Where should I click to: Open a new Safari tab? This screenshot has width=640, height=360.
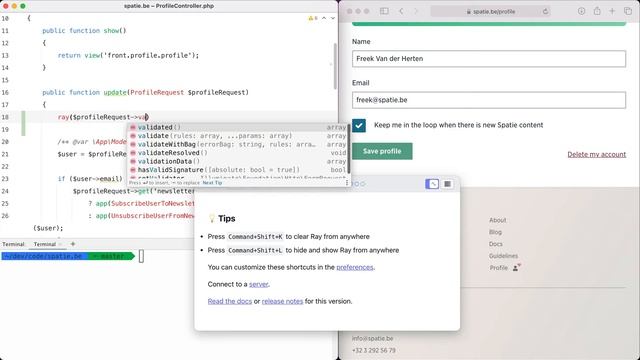pyautogui.click(x=612, y=11)
